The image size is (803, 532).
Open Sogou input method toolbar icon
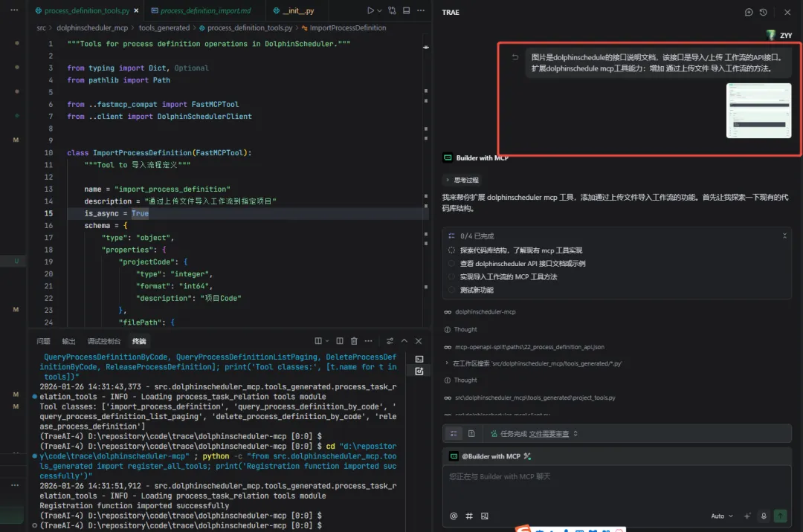click(x=523, y=528)
